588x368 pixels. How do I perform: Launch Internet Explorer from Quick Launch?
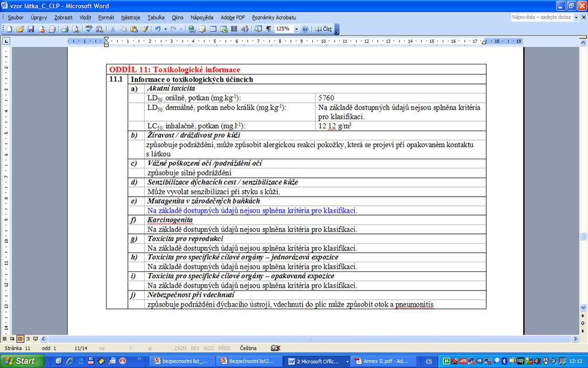pos(69,361)
